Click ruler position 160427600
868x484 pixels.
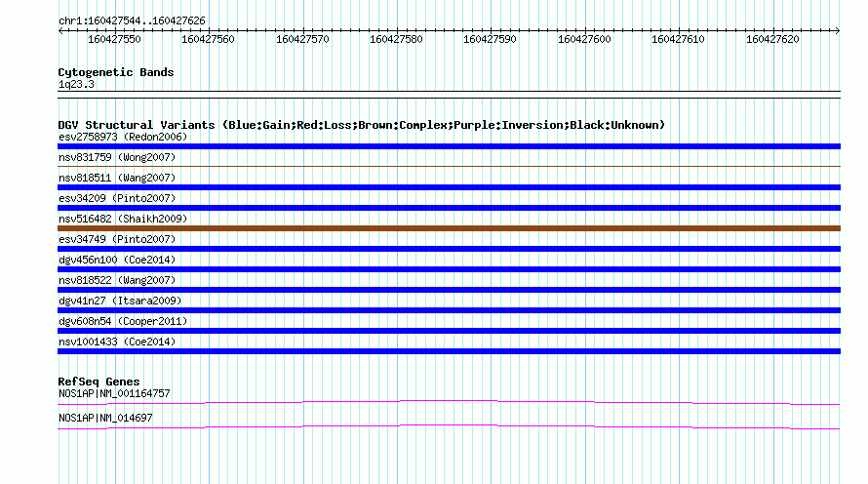coord(584,39)
